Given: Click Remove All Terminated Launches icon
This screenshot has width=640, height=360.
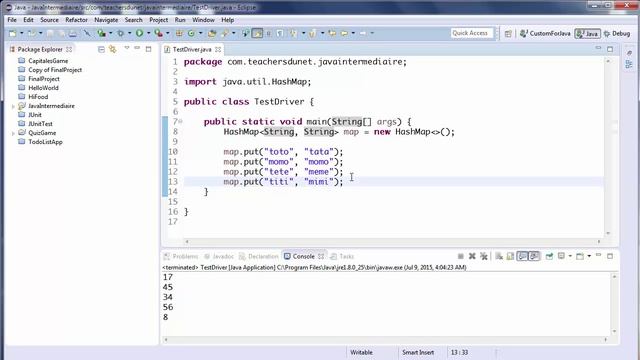Looking at the screenshot, I should (484, 256).
